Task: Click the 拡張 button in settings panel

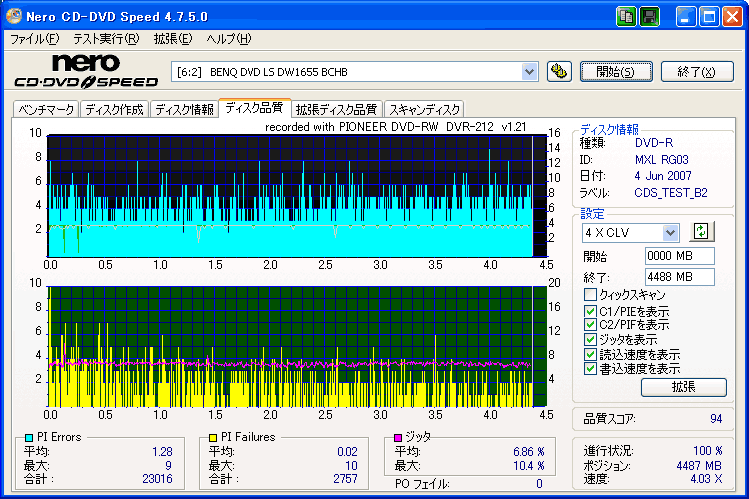Action: (x=684, y=387)
